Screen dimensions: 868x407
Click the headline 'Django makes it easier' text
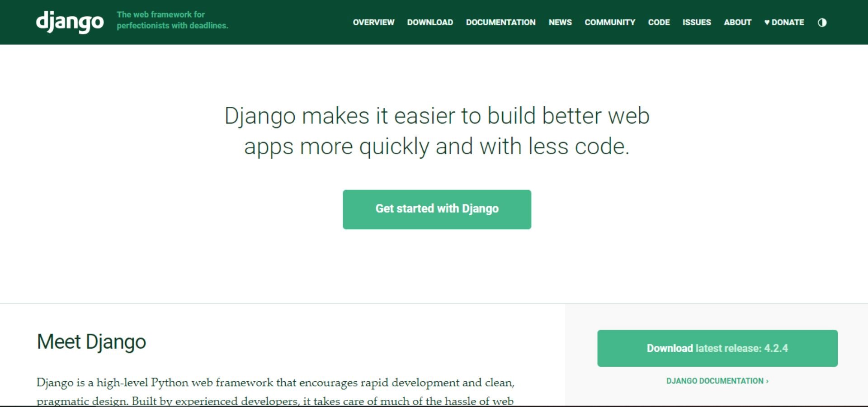point(437,131)
